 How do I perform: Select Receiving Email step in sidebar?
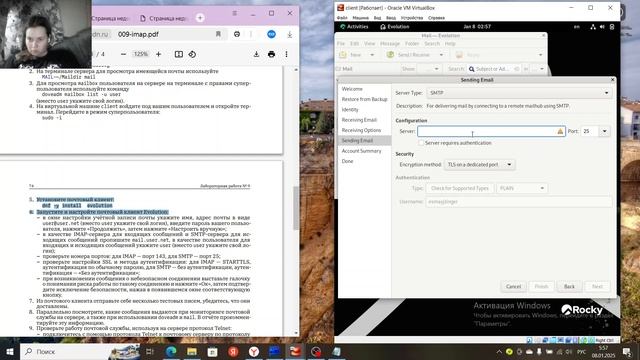pyautogui.click(x=359, y=120)
